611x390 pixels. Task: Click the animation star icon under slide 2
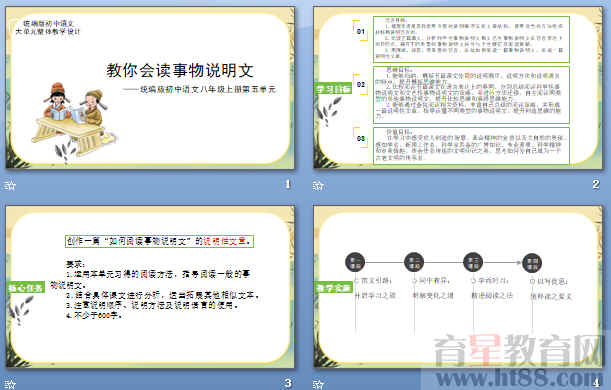318,185
